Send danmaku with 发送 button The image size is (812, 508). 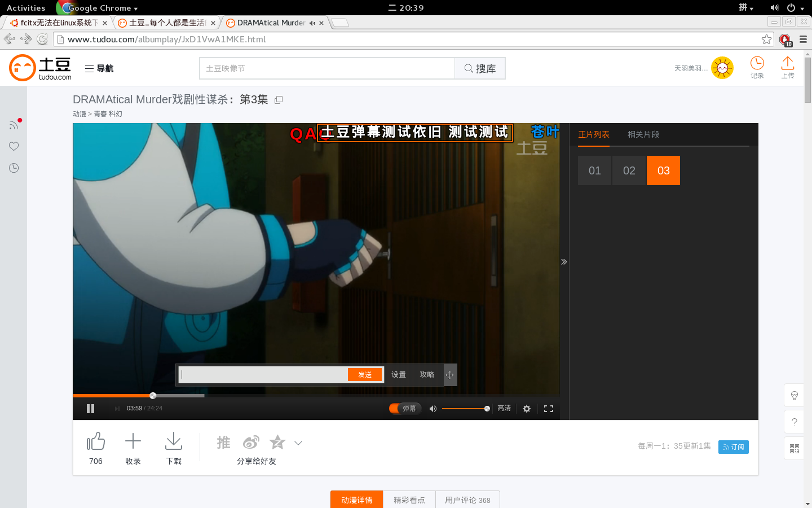[365, 374]
